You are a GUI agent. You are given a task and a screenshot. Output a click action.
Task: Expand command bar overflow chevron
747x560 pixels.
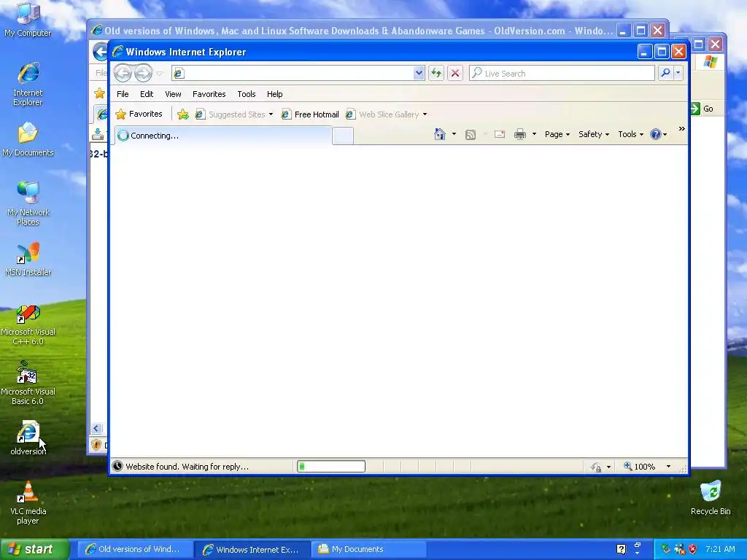point(682,128)
